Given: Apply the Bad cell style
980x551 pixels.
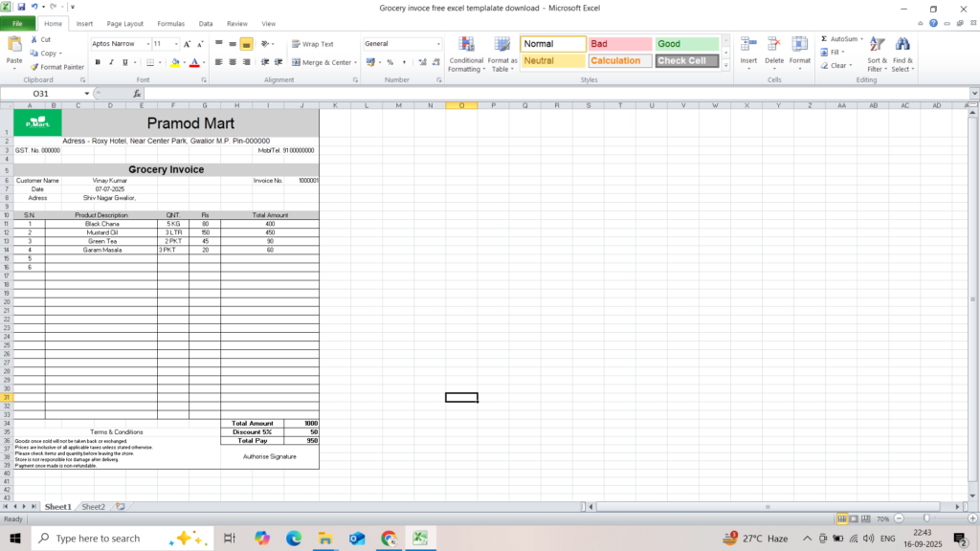Looking at the screenshot, I should tap(620, 44).
